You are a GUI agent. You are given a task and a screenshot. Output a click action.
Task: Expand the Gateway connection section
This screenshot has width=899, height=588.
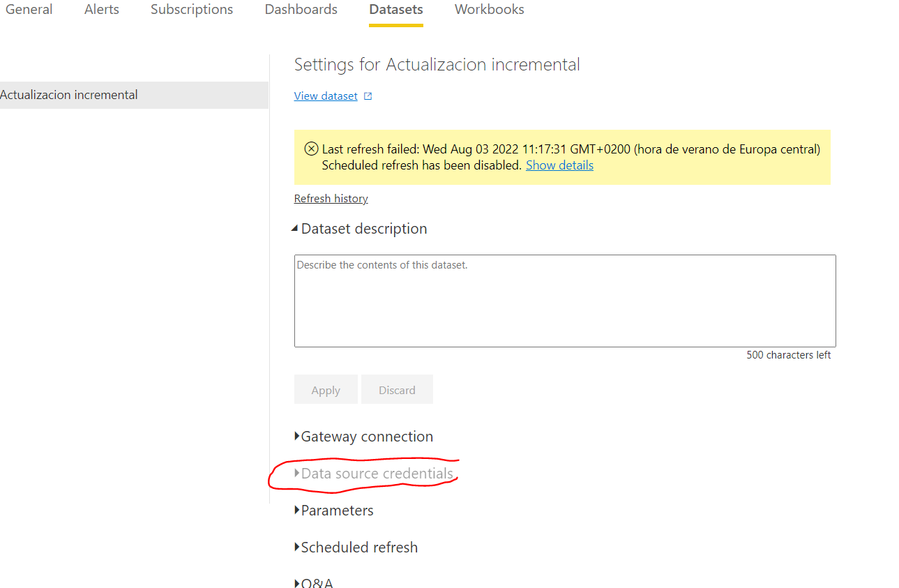[x=364, y=437]
